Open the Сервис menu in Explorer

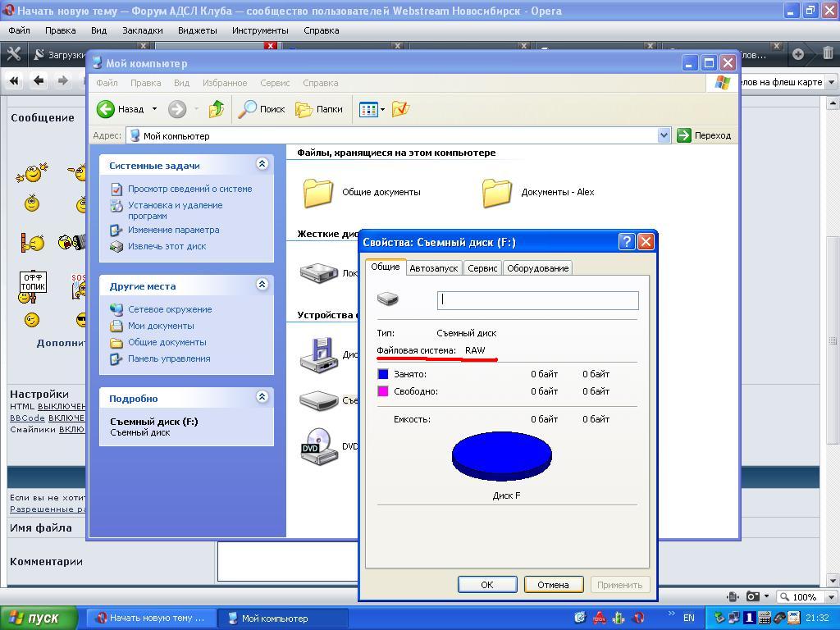pos(275,83)
